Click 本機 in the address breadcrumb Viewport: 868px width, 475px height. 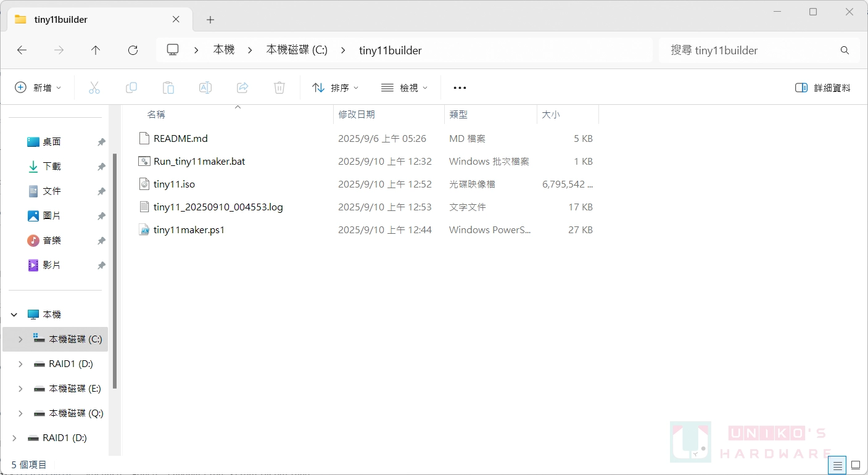point(224,51)
